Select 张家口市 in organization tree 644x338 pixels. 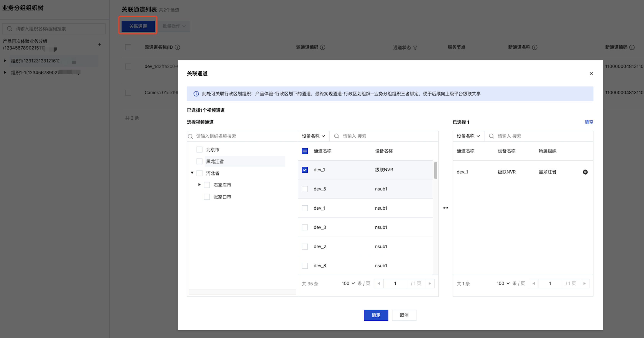[222, 197]
